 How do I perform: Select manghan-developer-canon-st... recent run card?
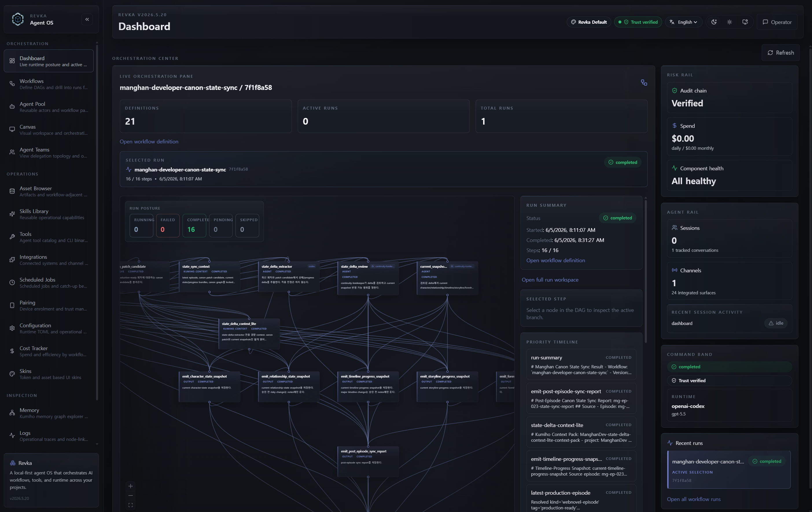(x=729, y=470)
